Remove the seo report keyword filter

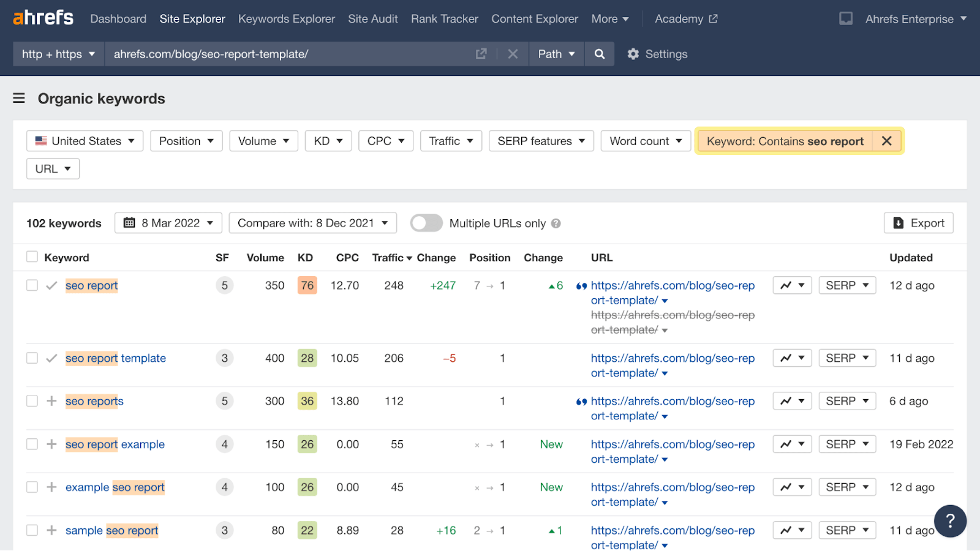click(886, 141)
